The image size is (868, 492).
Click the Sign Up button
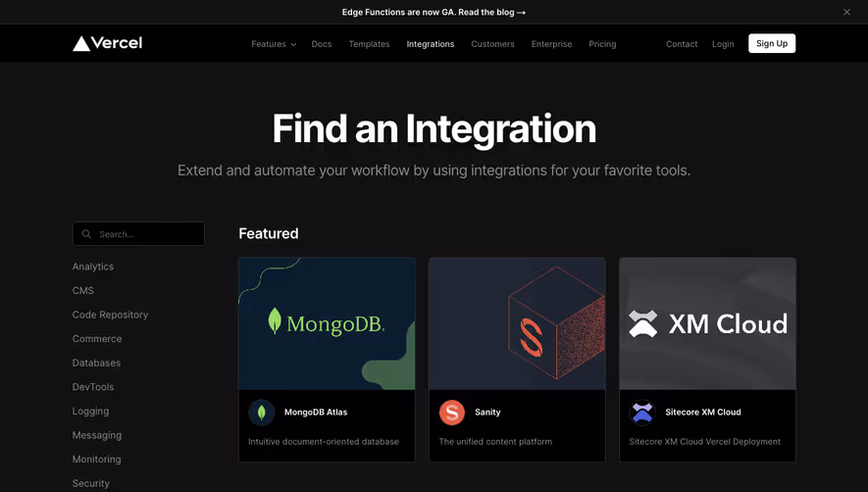(772, 43)
